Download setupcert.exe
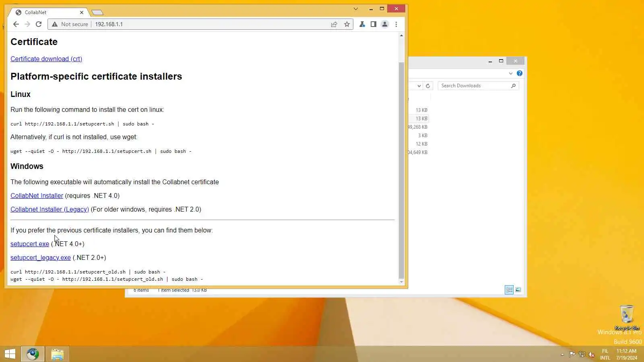Viewport: 644px width, 362px height. (x=30, y=244)
